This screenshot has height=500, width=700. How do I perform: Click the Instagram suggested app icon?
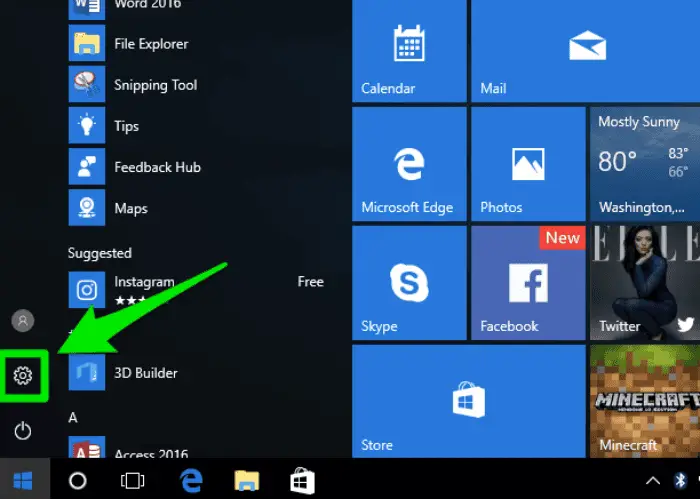coord(87,290)
